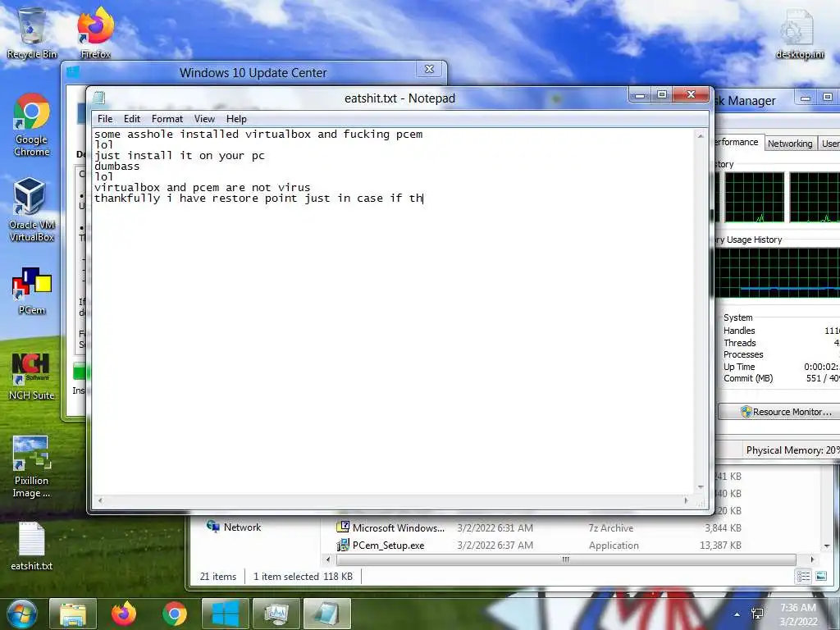Click the Windows 10 Update Center taskbar icon
Screen dimensions: 840x630
[225, 614]
